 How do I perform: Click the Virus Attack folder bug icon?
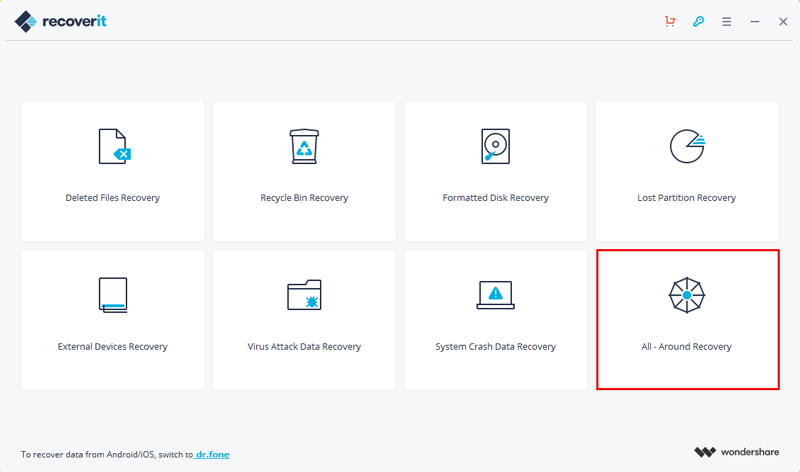point(304,295)
